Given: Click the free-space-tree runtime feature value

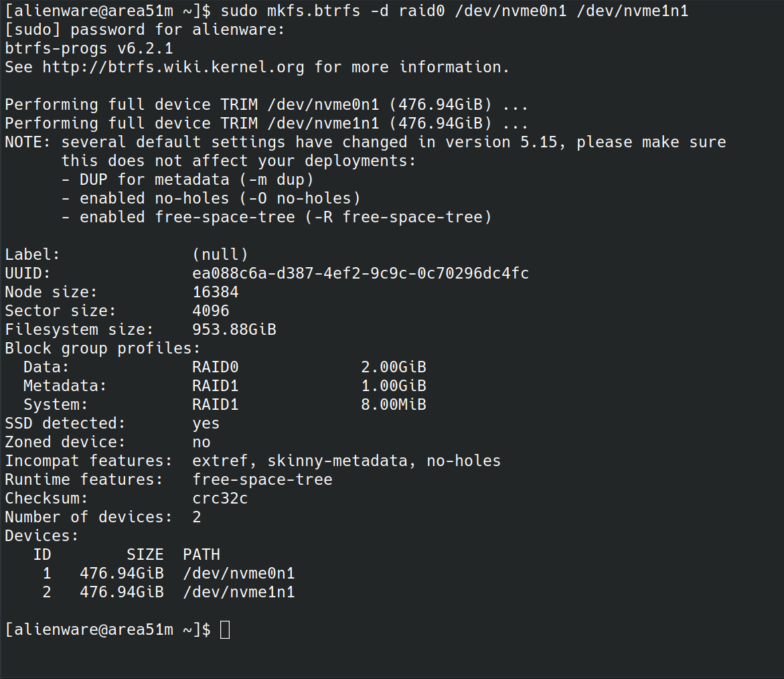Looking at the screenshot, I should click(x=262, y=479).
